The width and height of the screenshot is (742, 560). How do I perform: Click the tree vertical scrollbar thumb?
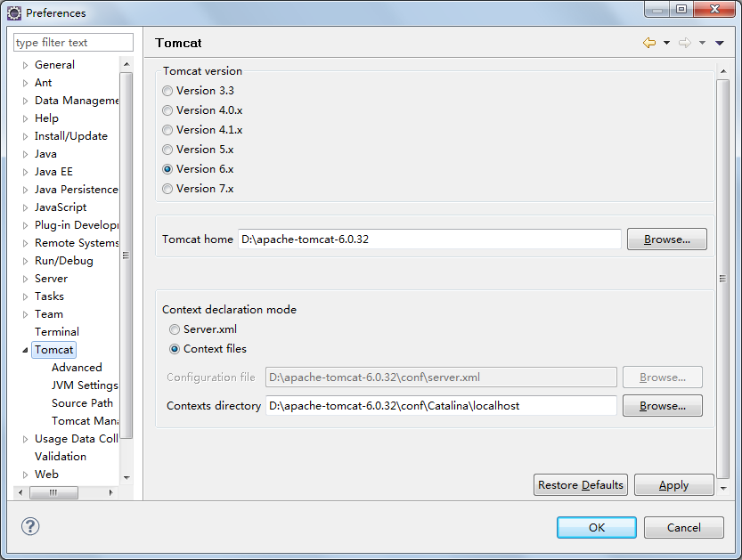(126, 256)
